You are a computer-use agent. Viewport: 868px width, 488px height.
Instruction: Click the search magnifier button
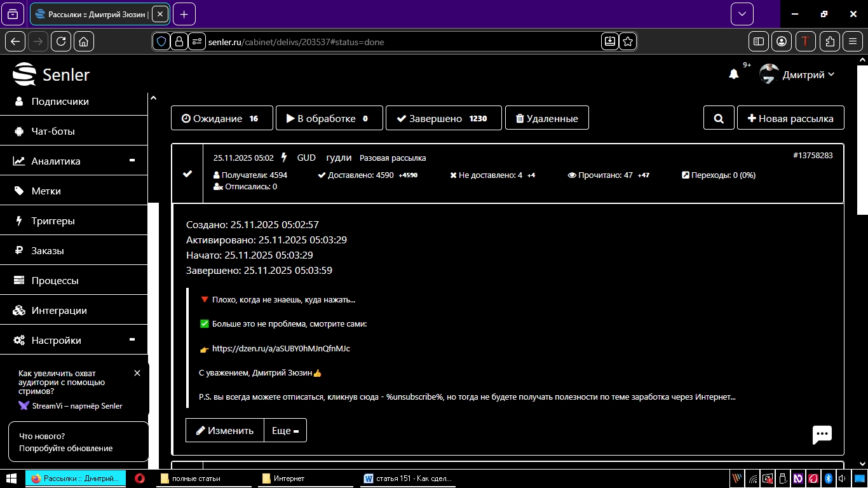[719, 118]
